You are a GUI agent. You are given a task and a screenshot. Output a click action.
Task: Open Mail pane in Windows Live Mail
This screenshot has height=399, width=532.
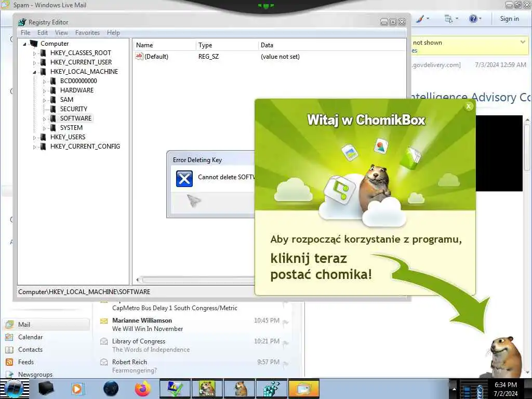click(x=47, y=324)
